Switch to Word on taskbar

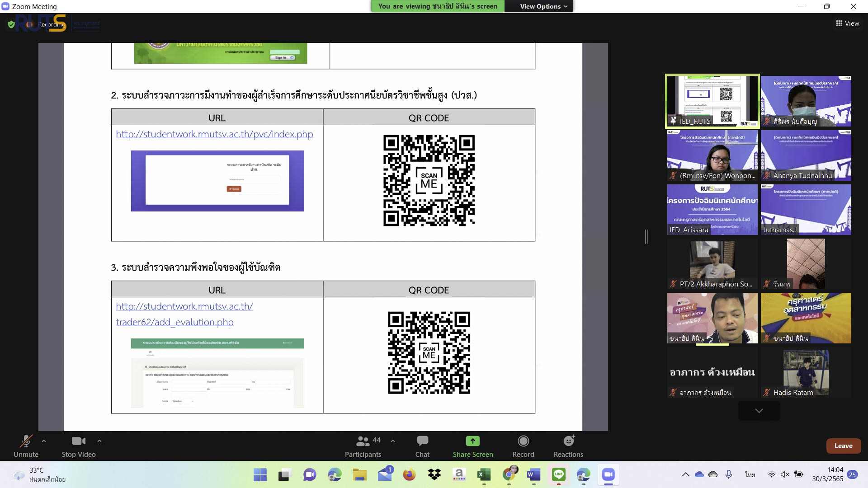(534, 475)
